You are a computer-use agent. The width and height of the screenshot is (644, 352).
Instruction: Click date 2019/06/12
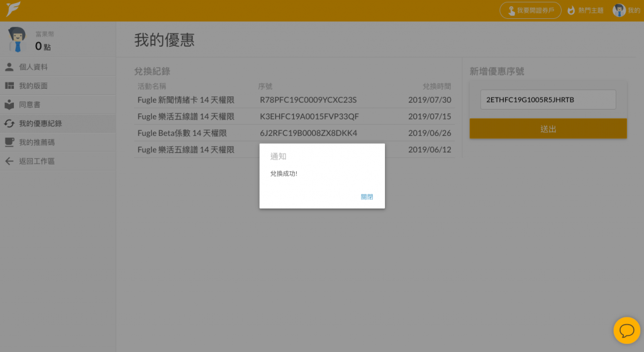click(x=430, y=150)
